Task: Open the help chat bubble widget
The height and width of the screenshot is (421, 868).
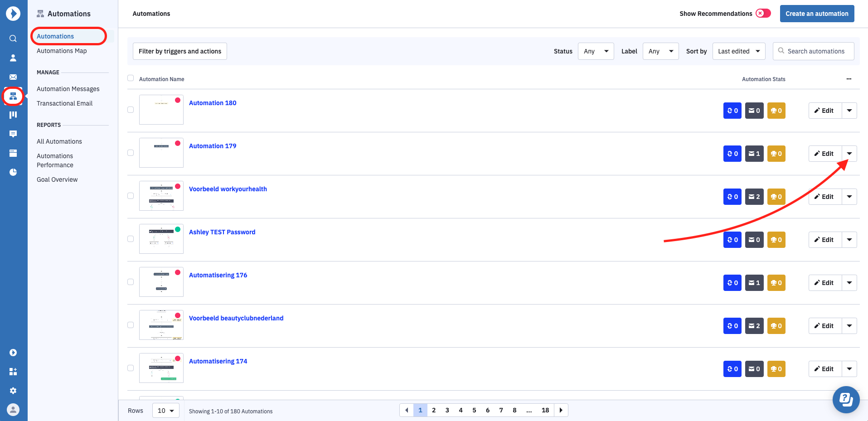Action: 846,399
